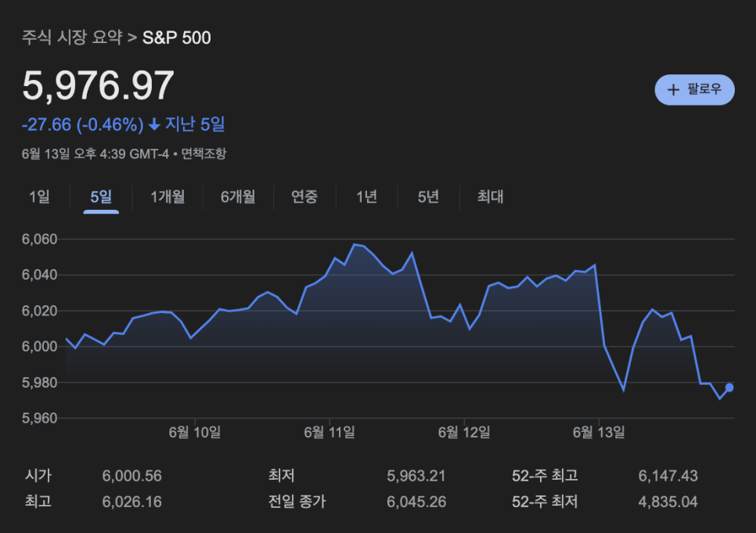This screenshot has height=533, width=756.
Task: Click the 최저 value 5,963.21
Action: (x=416, y=476)
